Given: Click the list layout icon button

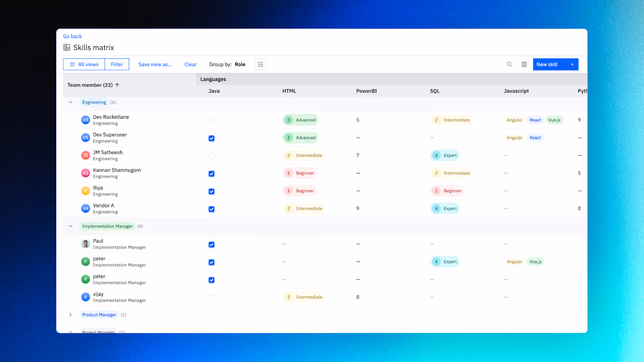Looking at the screenshot, I should [261, 64].
